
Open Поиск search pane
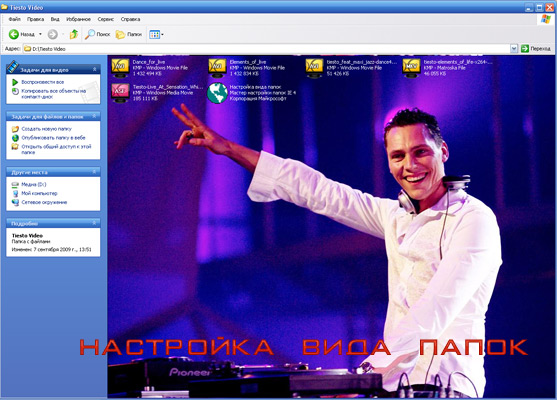click(98, 34)
